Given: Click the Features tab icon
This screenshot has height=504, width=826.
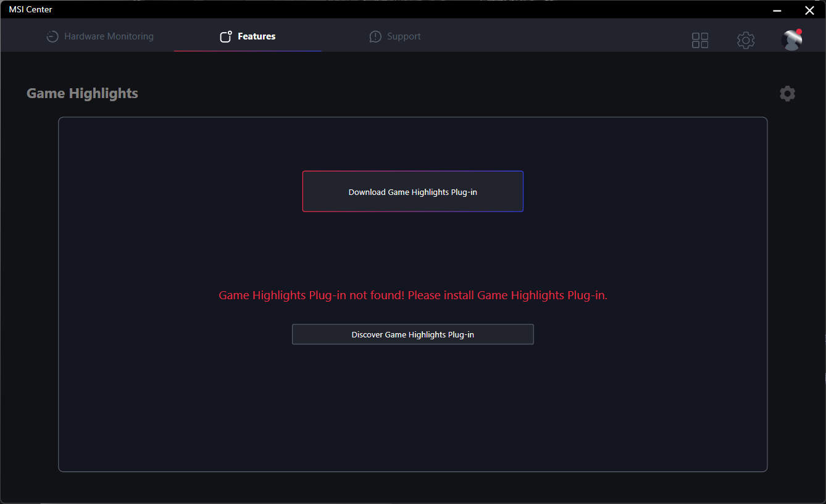Looking at the screenshot, I should (x=226, y=36).
